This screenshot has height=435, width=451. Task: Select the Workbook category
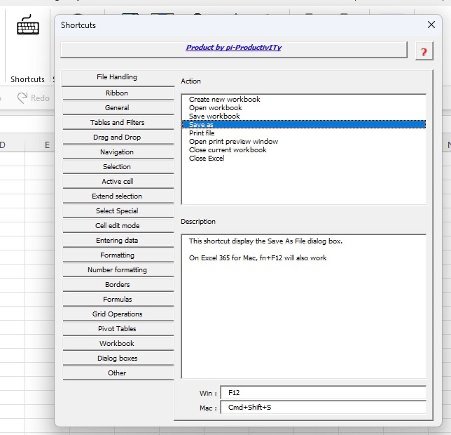click(118, 343)
